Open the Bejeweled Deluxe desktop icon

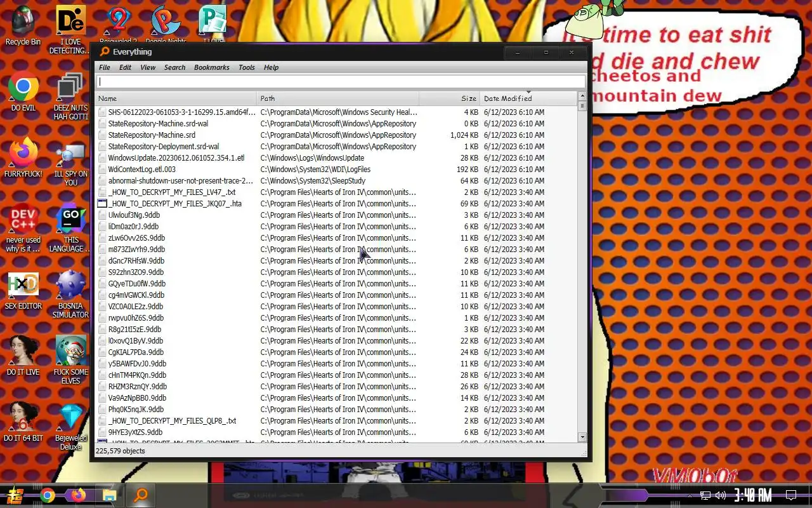click(x=70, y=427)
